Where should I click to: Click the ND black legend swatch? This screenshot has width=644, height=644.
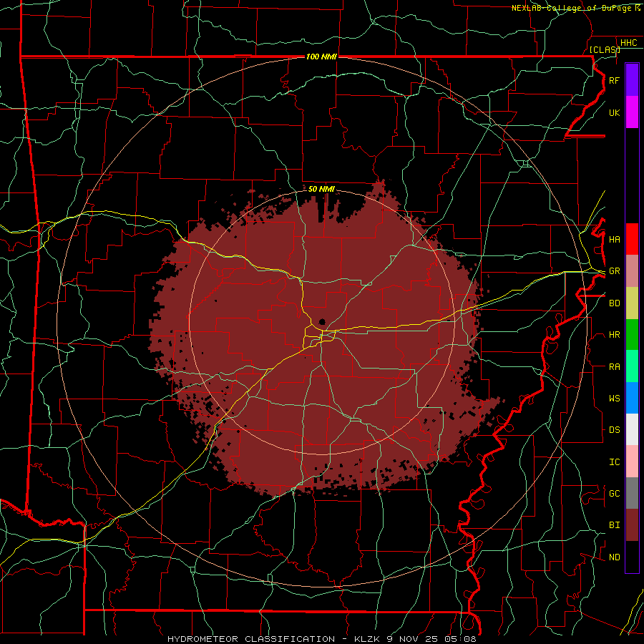632,557
